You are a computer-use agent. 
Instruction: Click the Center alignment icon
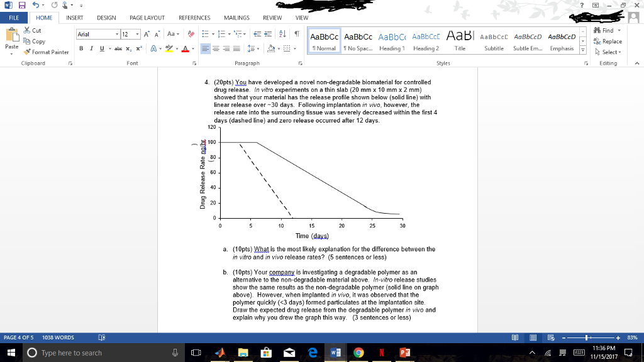click(216, 48)
